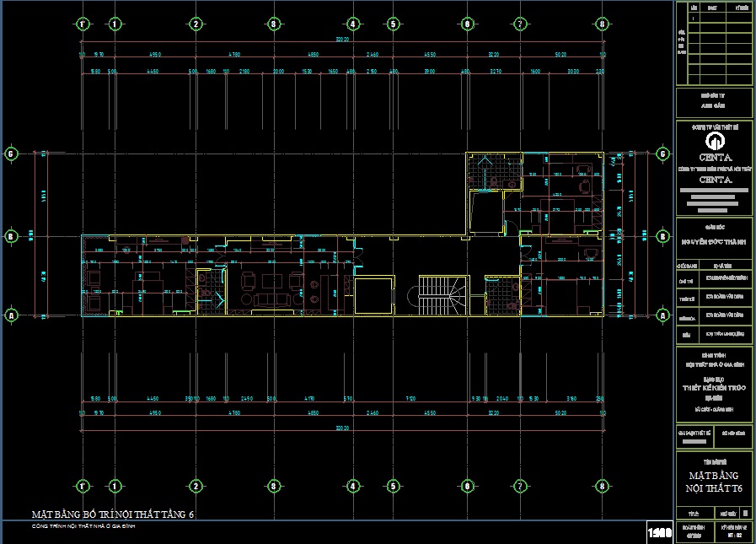The image size is (756, 544).
Task: Click grid bubble 7 in the bottom row
Action: [520, 486]
